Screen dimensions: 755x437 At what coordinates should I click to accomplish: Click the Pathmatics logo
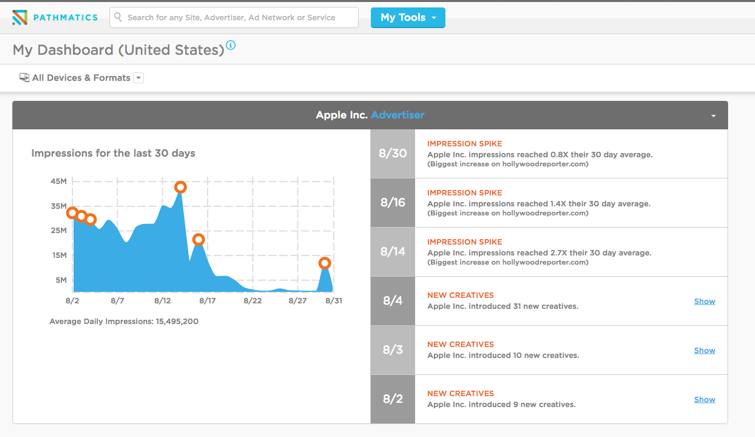point(55,18)
